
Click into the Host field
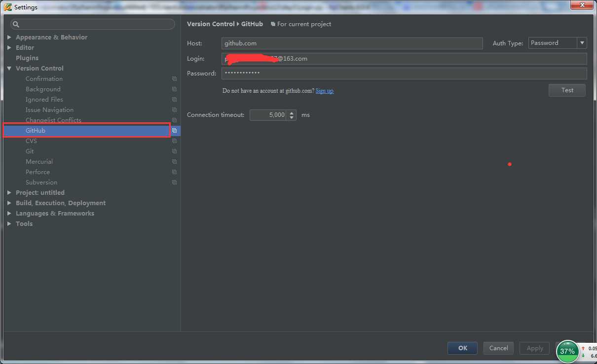tap(352, 43)
